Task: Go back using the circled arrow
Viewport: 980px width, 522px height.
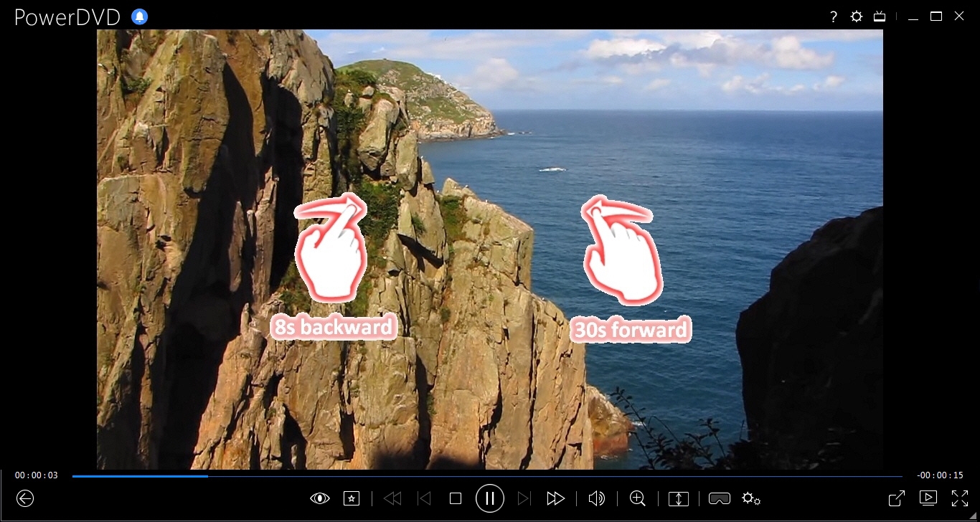Action: [x=25, y=498]
